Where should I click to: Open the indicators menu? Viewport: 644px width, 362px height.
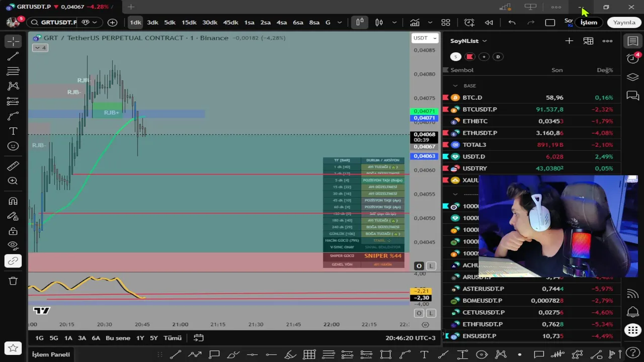(415, 22)
